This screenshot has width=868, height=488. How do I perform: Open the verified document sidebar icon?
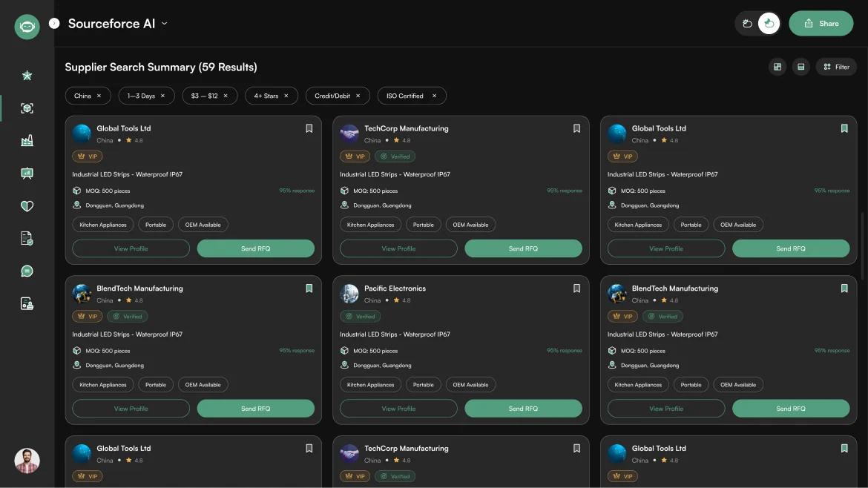pyautogui.click(x=27, y=239)
